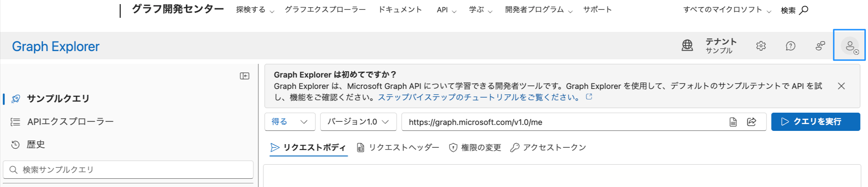Switch to the アクセストークン tab

pos(548,147)
